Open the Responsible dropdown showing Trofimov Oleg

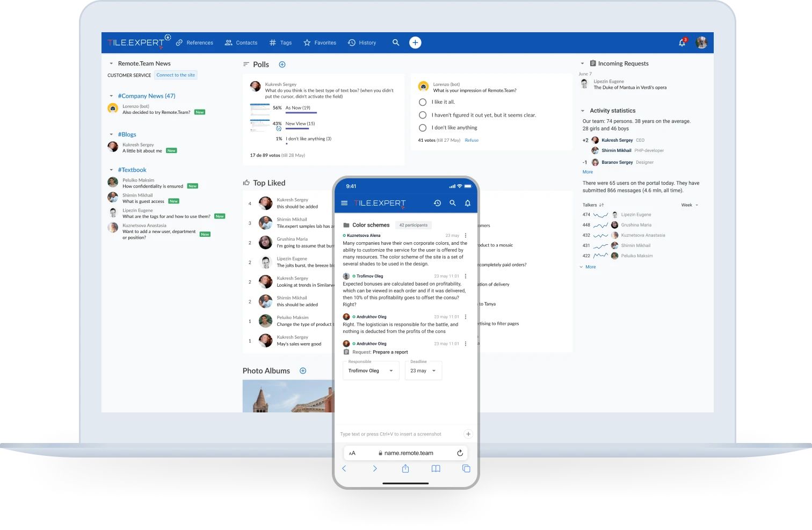[371, 371]
